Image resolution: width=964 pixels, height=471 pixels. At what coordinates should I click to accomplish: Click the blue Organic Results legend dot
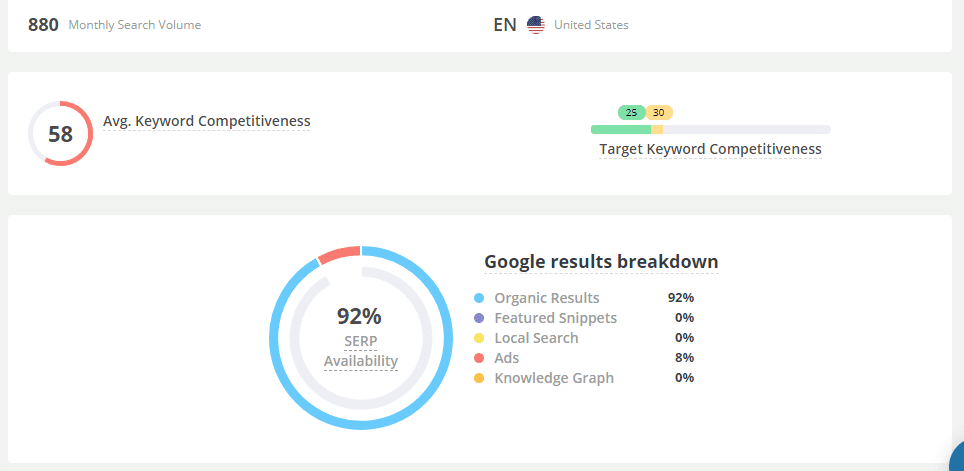coord(479,298)
